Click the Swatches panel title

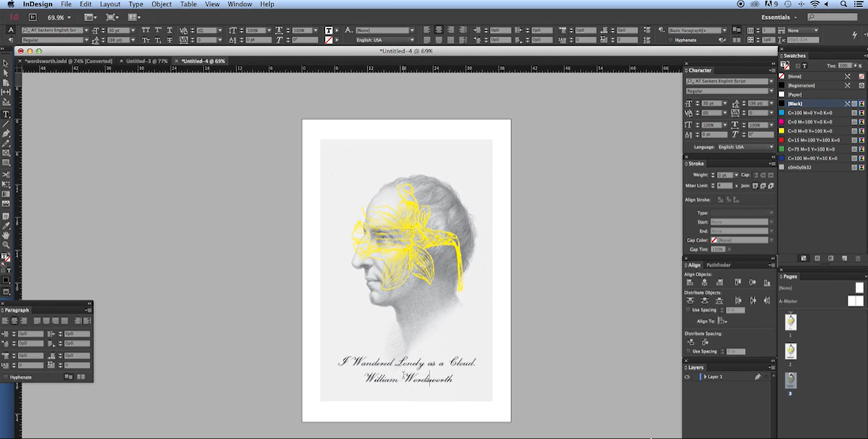pyautogui.click(x=795, y=56)
